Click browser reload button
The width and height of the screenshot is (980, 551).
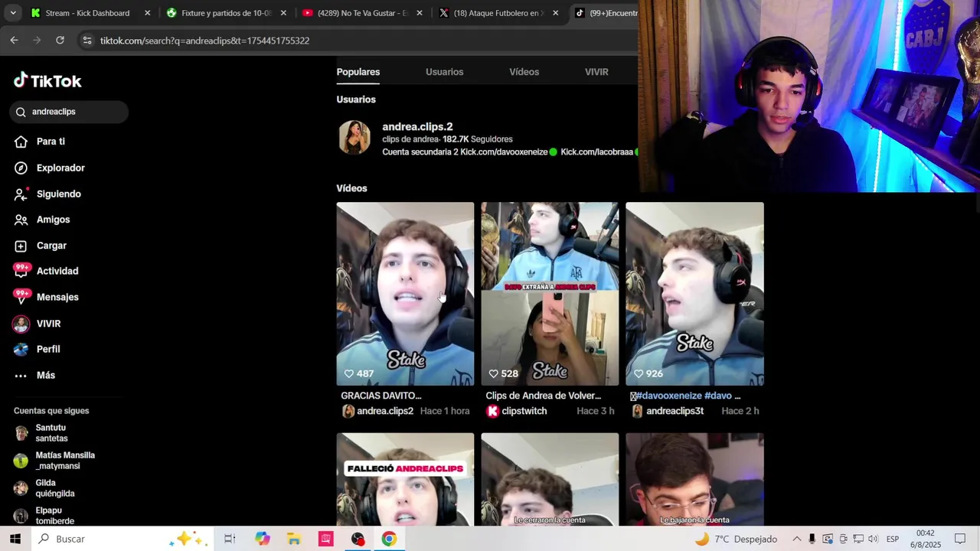tap(60, 40)
